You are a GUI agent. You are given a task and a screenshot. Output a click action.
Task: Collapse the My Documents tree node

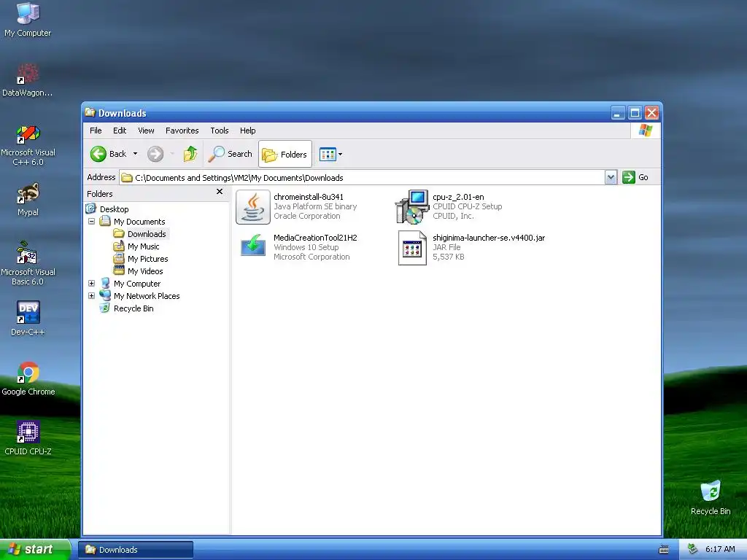coord(91,222)
